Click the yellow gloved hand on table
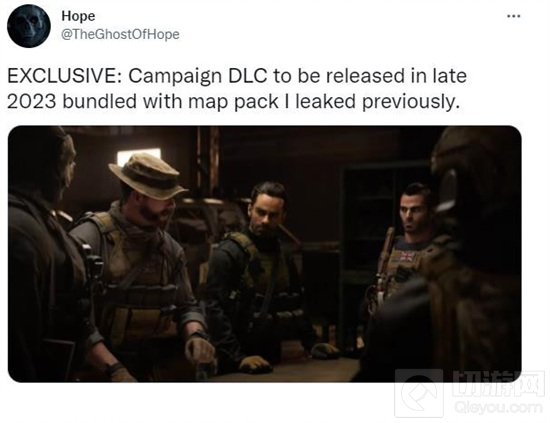This screenshot has height=423, width=550. [x=255, y=365]
